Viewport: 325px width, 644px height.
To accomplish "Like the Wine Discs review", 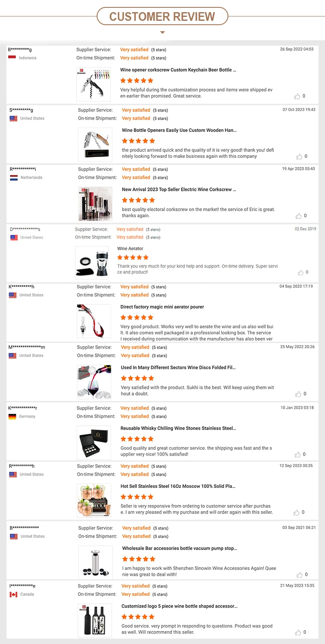I will (299, 394).
